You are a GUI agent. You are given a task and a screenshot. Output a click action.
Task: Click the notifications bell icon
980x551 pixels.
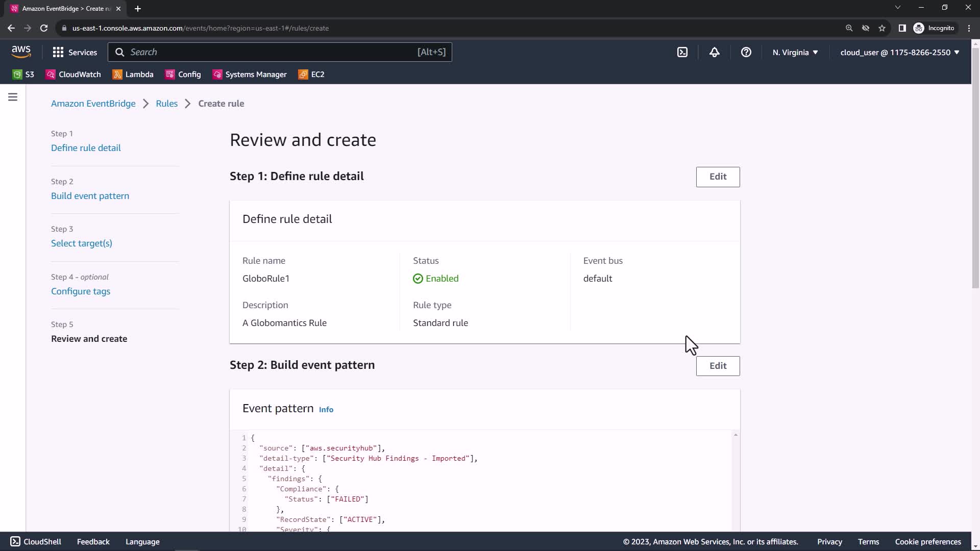click(x=714, y=52)
